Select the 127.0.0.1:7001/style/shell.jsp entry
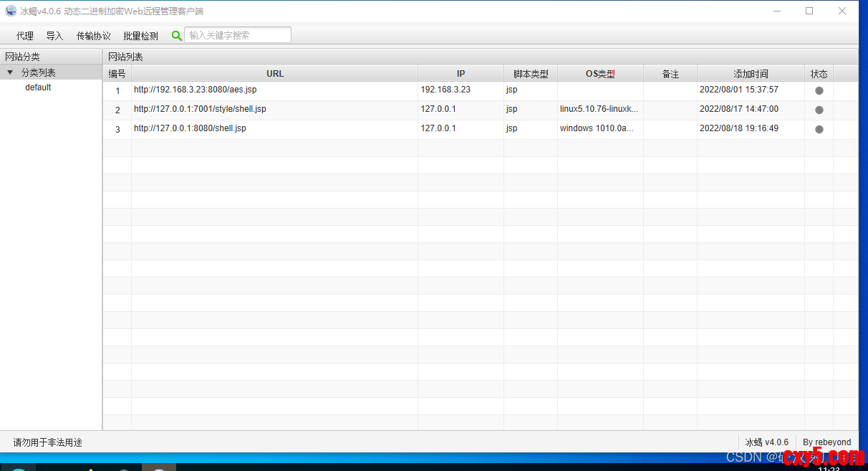This screenshot has height=471, width=868. (200, 110)
